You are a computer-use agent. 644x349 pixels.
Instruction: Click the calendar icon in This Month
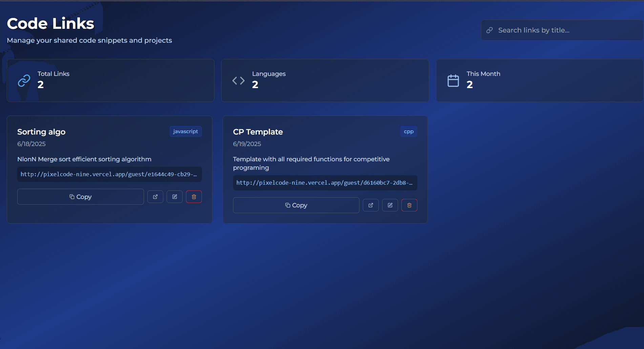pyautogui.click(x=453, y=81)
